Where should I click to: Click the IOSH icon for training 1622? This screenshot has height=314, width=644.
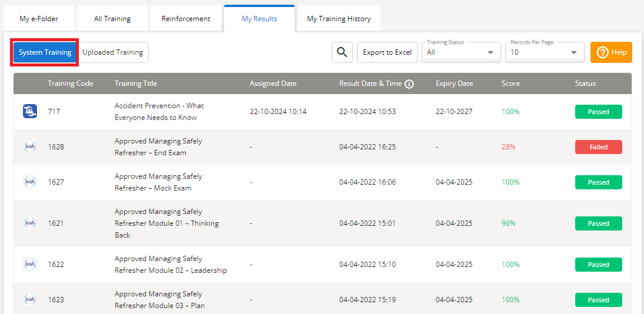tap(30, 264)
